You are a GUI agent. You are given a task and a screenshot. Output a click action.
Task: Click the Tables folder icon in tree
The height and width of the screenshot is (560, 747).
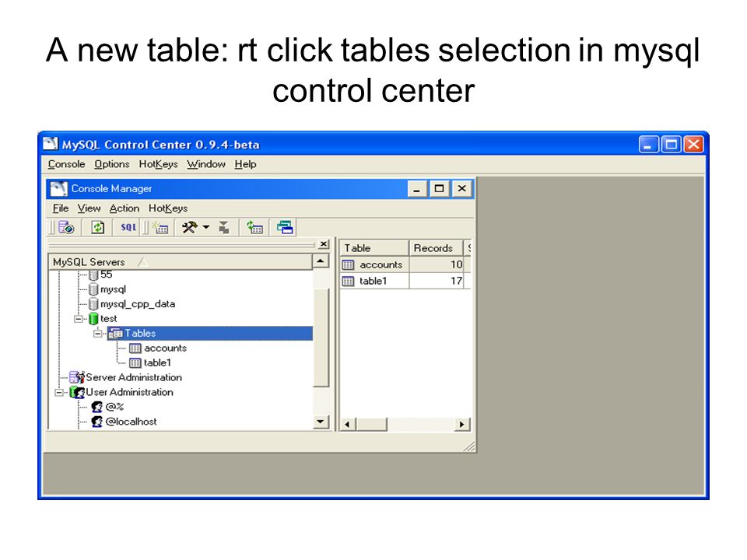(x=116, y=334)
